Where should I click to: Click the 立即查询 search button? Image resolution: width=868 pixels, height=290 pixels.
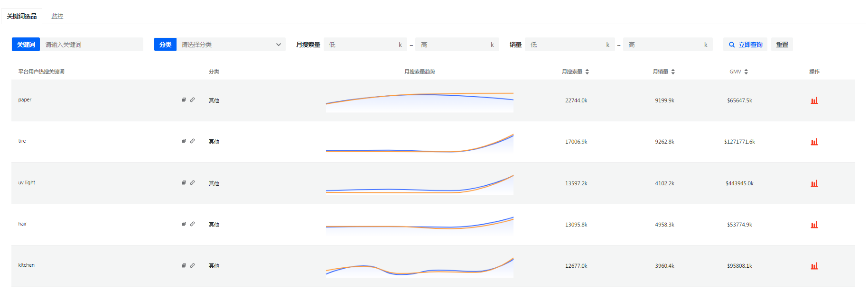click(745, 45)
